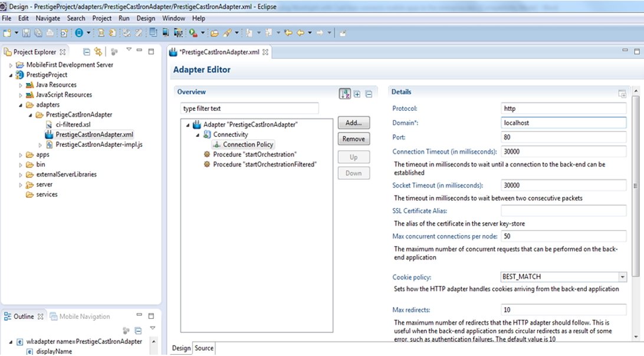
Task: Collapse all in Project Explorer toolbar
Action: [86, 52]
